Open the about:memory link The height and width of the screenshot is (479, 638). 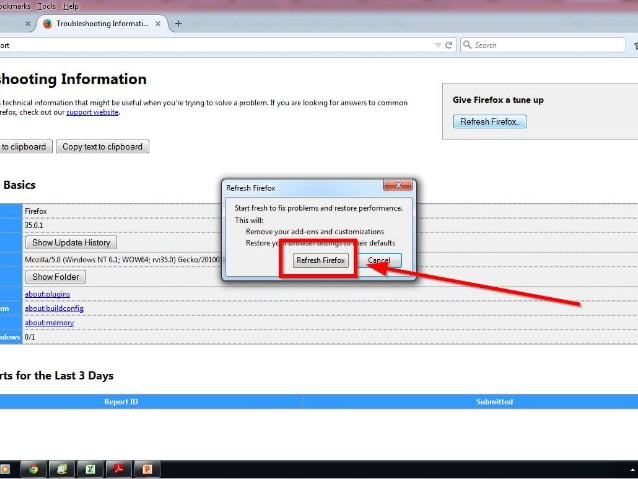point(49,322)
